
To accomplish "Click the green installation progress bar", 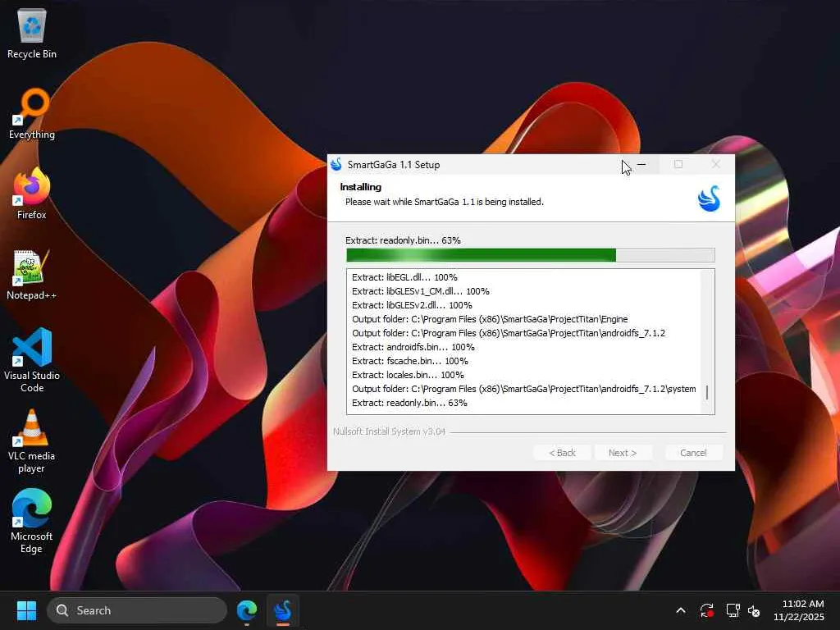I will (531, 255).
